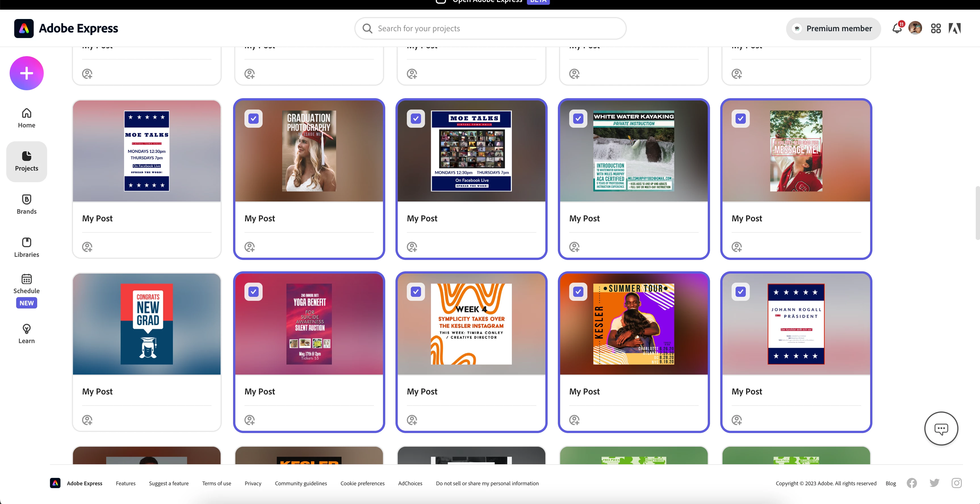Screen dimensions: 980x504
Task: Click invite collaborator icon on Summer Tour post
Action: (574, 420)
